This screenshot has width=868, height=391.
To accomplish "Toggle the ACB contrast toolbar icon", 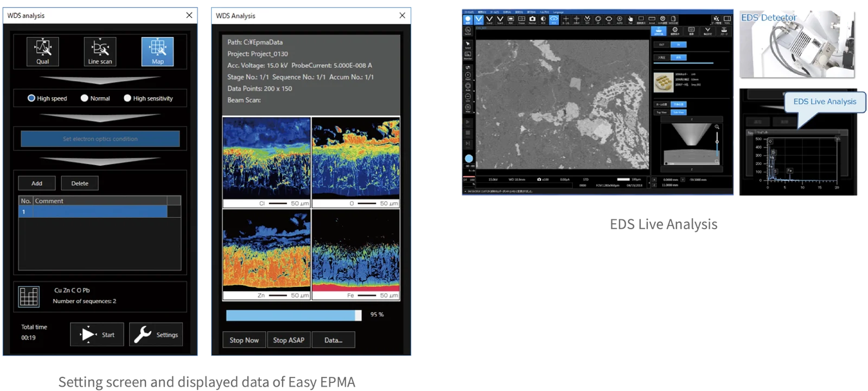I will tap(543, 20).
